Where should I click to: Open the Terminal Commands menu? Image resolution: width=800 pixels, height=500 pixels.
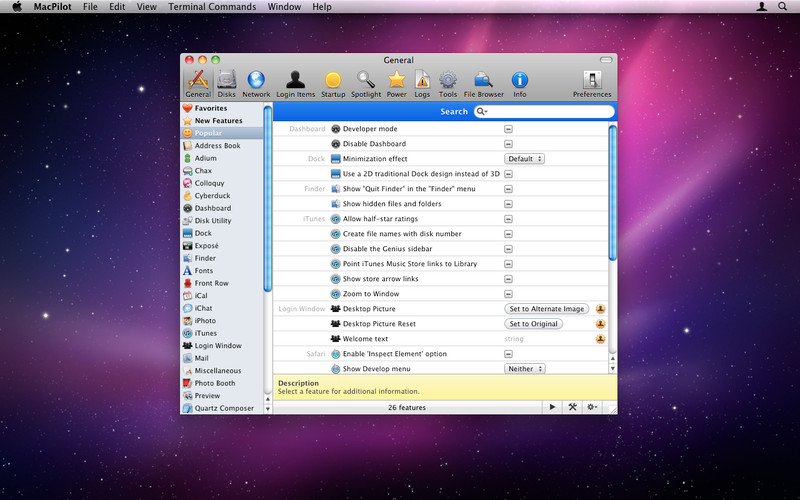[212, 7]
